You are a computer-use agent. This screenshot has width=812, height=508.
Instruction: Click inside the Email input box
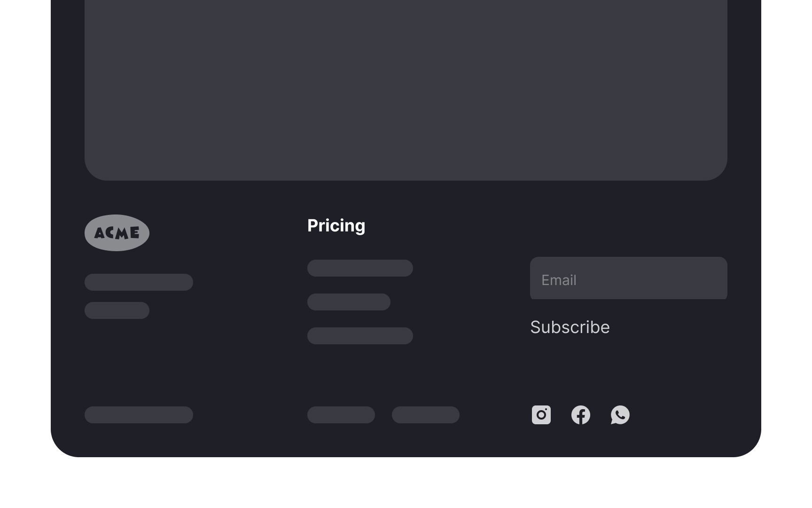tap(628, 278)
